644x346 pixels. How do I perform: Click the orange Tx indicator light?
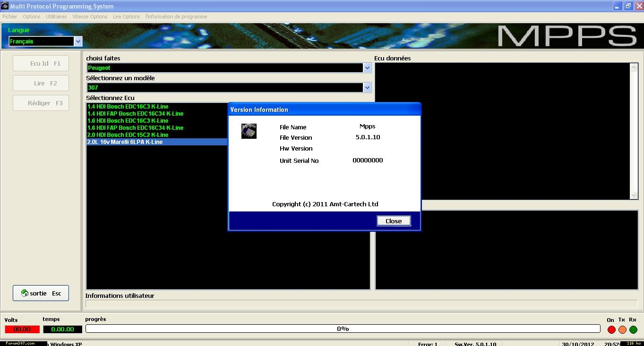(x=622, y=329)
